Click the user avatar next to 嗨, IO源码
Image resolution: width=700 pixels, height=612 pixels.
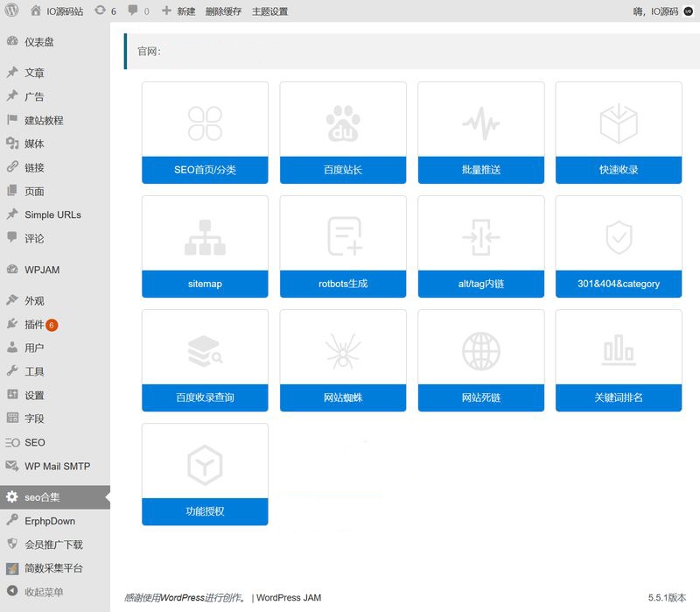[x=688, y=11]
